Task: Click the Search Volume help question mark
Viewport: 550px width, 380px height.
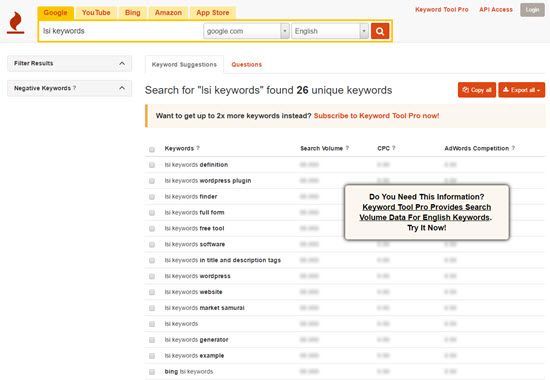Action: [347, 148]
